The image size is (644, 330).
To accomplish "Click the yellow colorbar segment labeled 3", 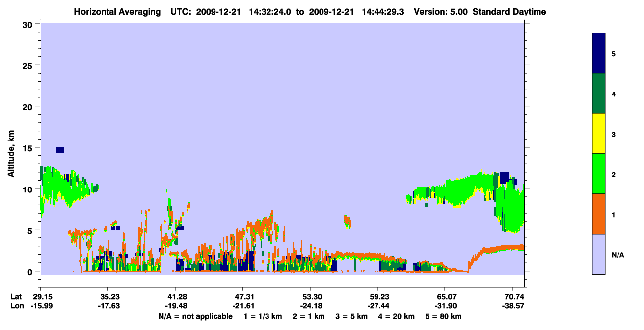I will 599,134.
